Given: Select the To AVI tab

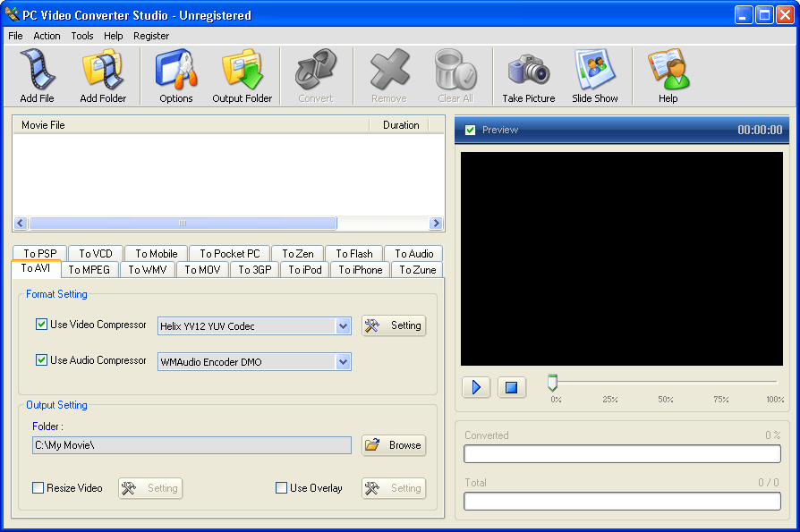Looking at the screenshot, I should [36, 268].
